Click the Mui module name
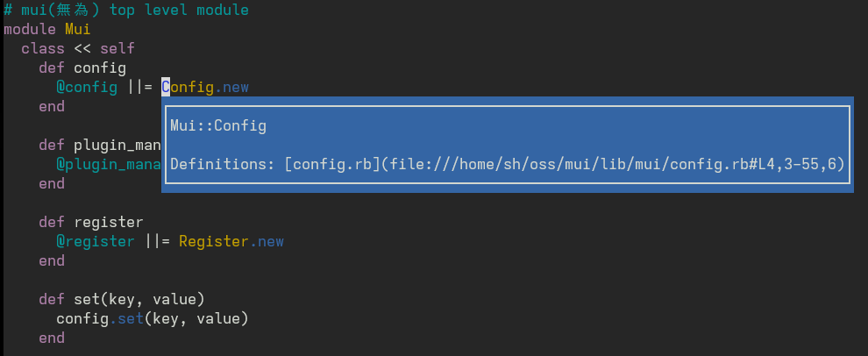The image size is (868, 356). [78, 29]
